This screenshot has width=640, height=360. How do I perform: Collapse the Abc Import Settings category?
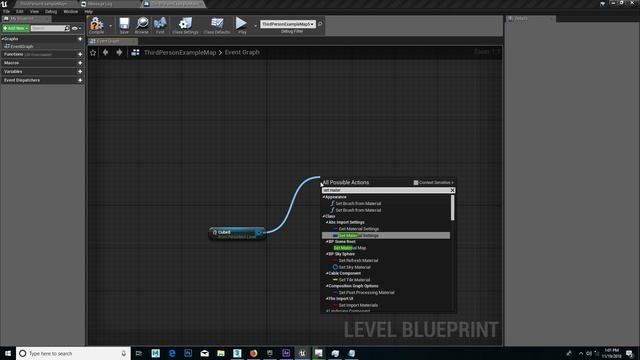pos(327,222)
